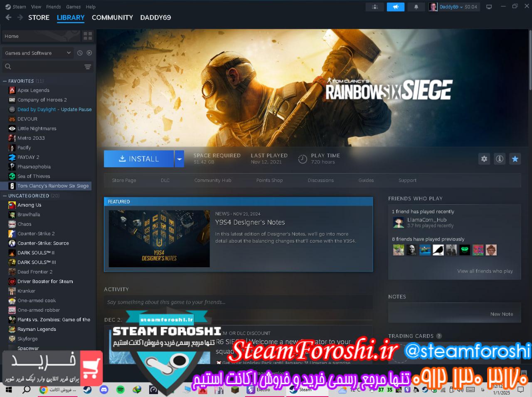Click the blue INSTALL button
532x397 pixels.
pos(139,159)
